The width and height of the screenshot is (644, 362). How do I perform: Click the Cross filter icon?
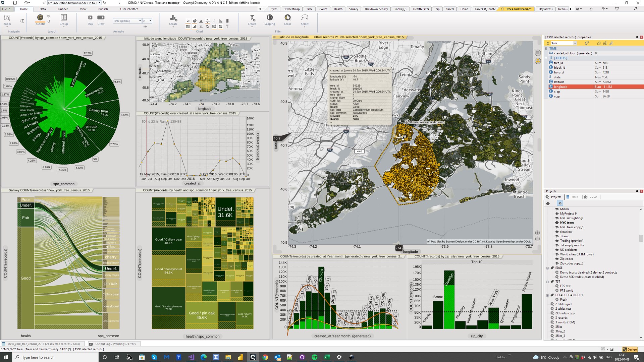(x=287, y=17)
